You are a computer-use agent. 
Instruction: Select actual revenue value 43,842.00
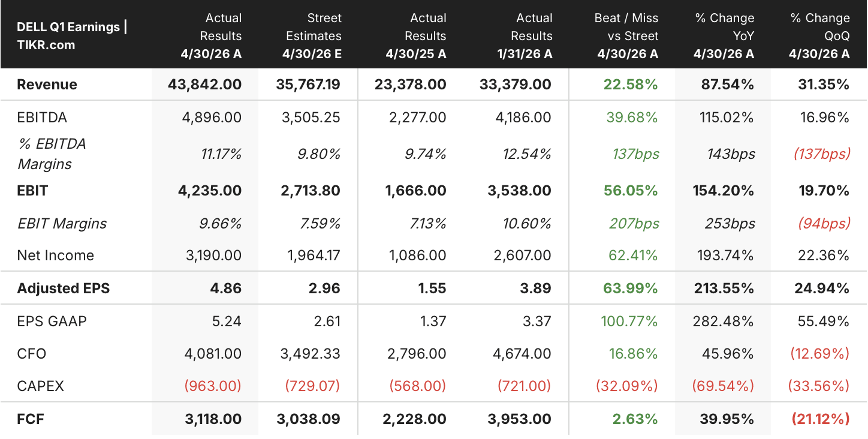(205, 85)
